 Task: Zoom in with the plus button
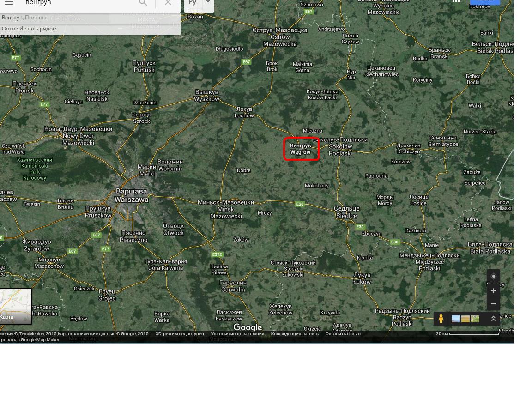tap(493, 291)
